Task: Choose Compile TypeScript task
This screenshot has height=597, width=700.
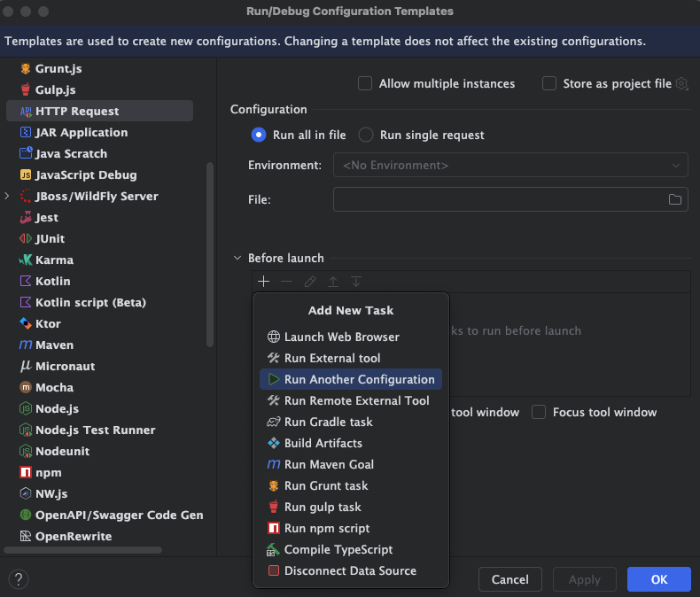Action: tap(351, 550)
